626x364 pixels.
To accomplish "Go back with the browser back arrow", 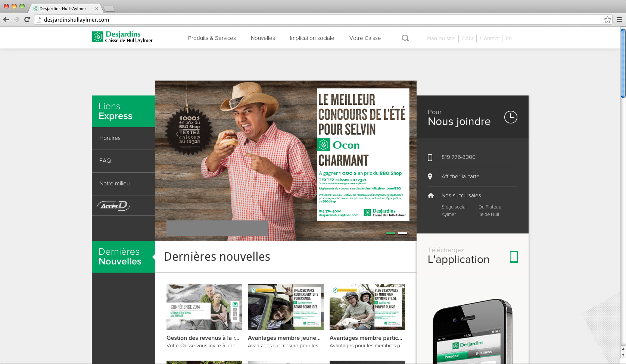I will point(6,20).
